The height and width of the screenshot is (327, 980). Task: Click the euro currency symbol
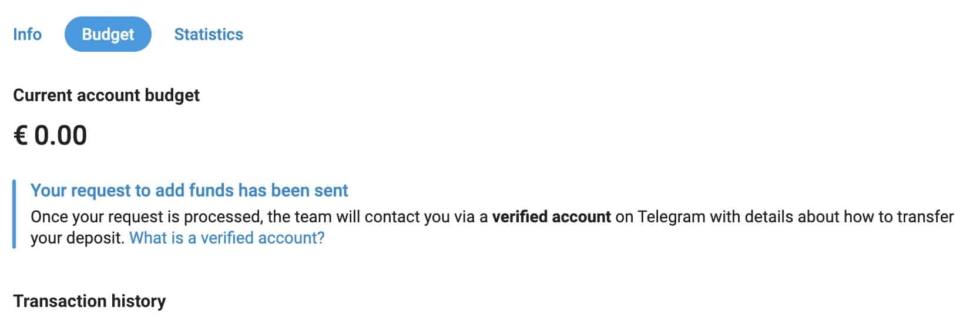[x=21, y=135]
